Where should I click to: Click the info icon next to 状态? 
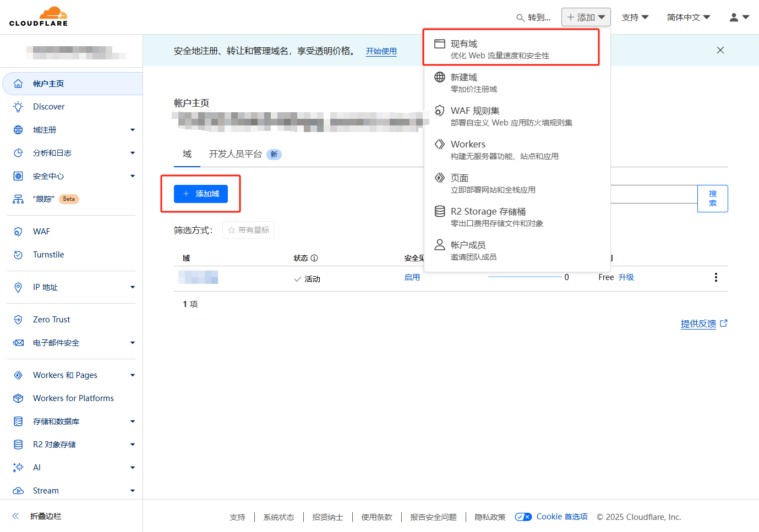coord(314,258)
